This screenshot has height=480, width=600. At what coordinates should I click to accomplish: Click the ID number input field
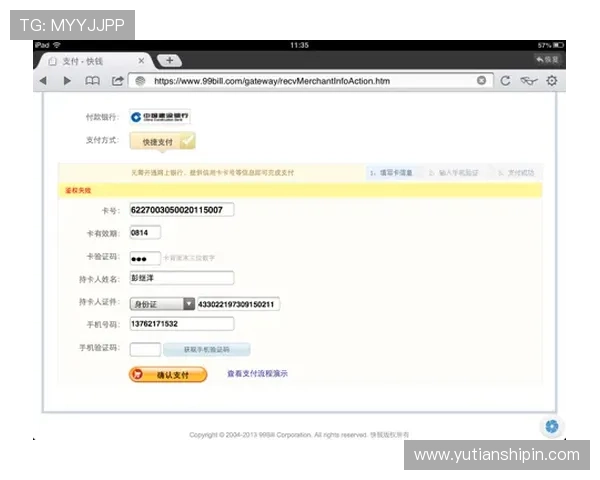coord(238,304)
